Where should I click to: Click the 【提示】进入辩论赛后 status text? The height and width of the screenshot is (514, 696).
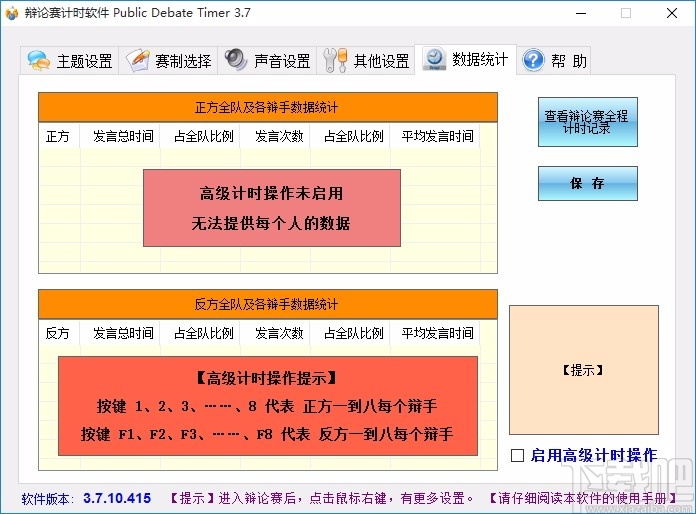point(322,498)
